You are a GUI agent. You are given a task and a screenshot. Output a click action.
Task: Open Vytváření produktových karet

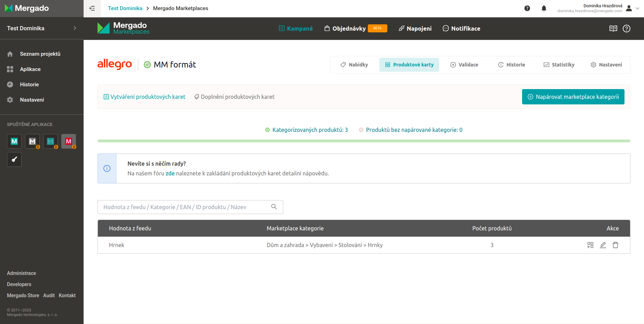[x=145, y=97]
